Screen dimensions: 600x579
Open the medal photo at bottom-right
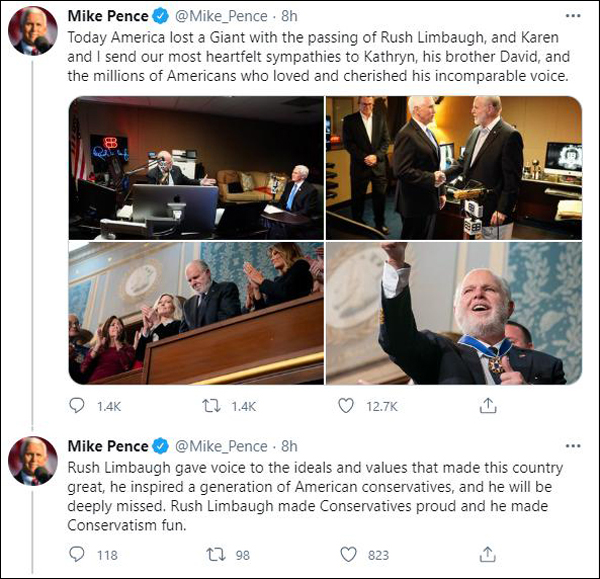(454, 313)
